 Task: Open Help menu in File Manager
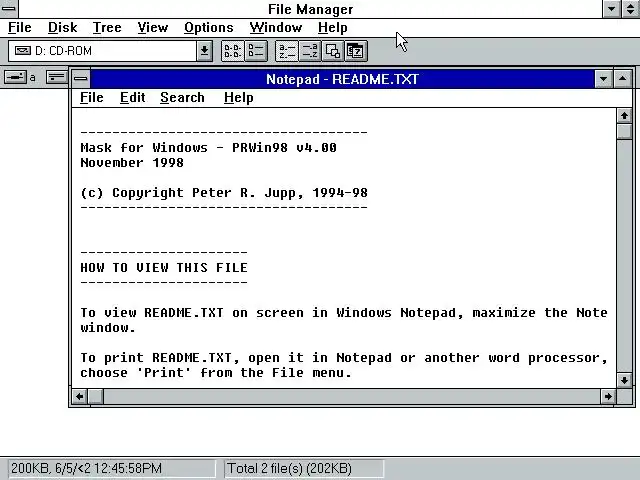333,27
